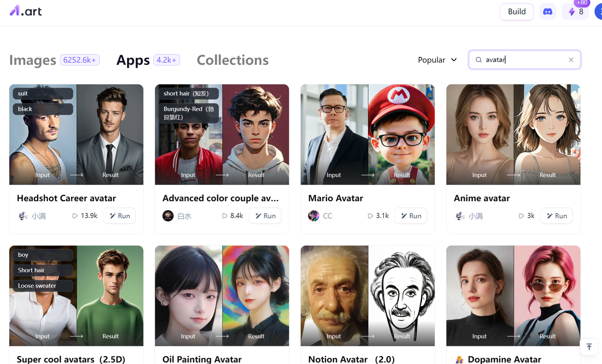Click CC author avatar icon
This screenshot has width=602, height=364.
(314, 216)
